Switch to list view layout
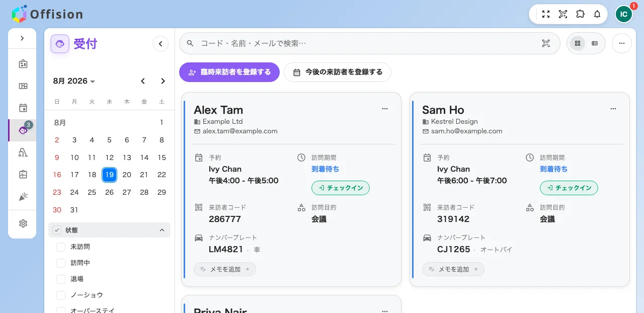 tap(595, 43)
